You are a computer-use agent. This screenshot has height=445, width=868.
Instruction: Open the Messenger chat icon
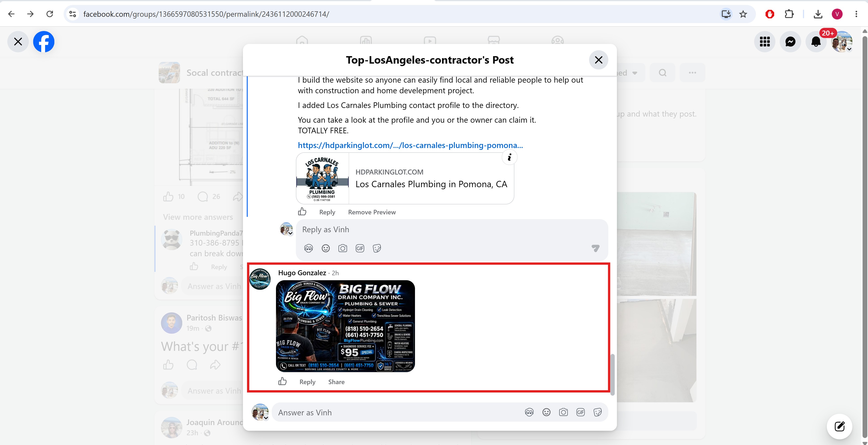pyautogui.click(x=790, y=42)
